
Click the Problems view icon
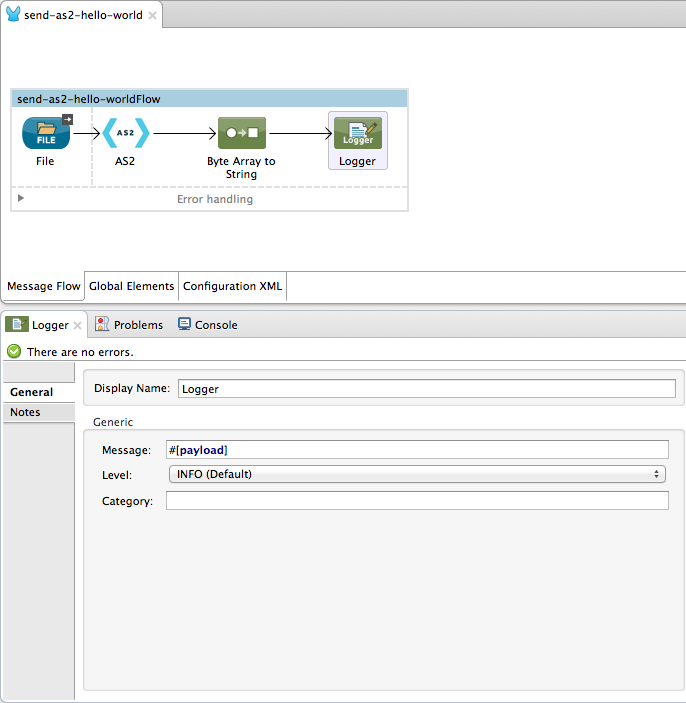(102, 325)
